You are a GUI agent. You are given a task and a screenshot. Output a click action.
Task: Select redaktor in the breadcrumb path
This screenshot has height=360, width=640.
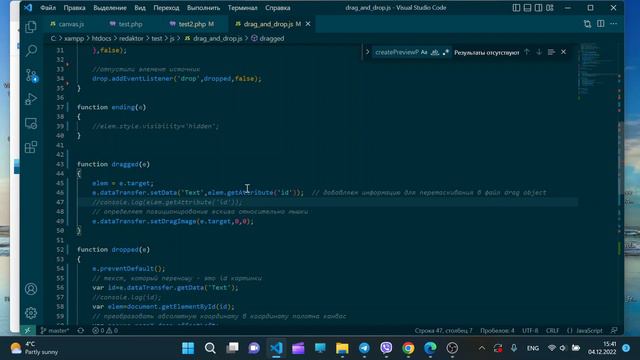131,38
